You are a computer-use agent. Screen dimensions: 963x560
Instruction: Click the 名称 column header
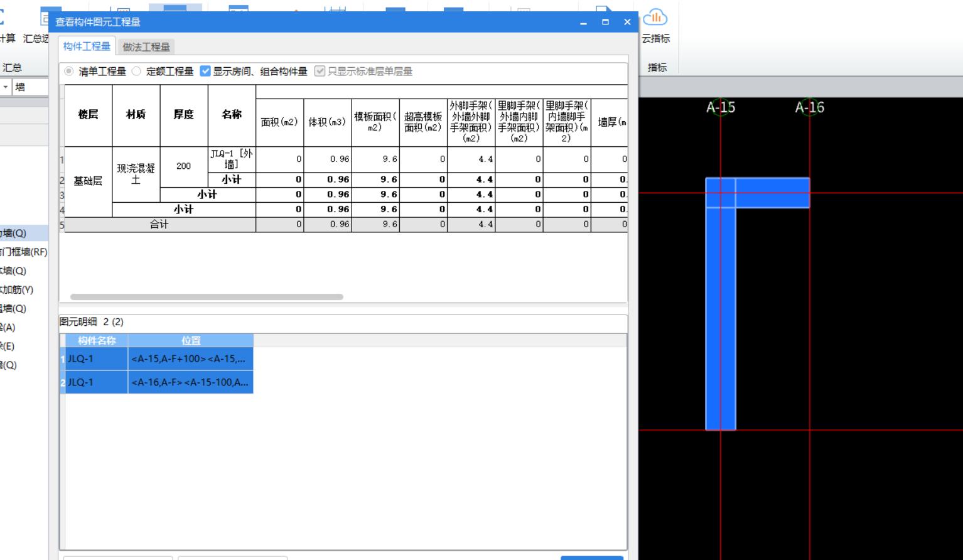click(232, 115)
